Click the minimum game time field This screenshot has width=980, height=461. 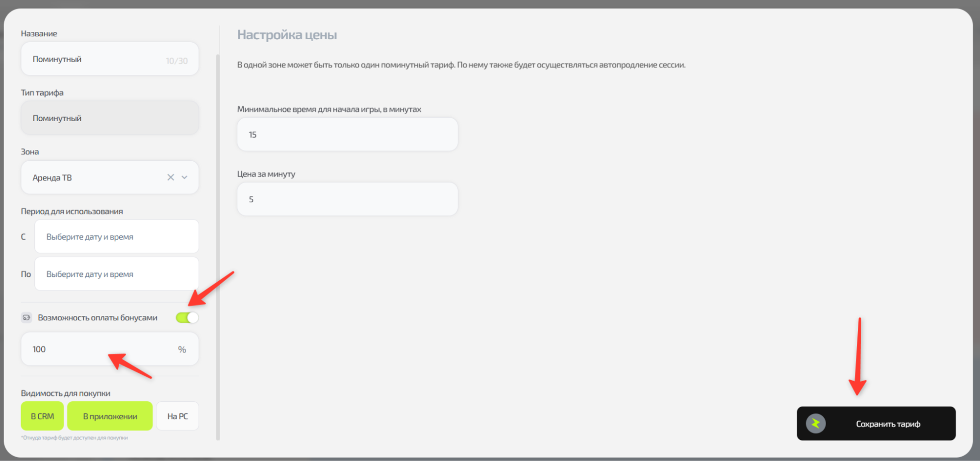click(347, 135)
